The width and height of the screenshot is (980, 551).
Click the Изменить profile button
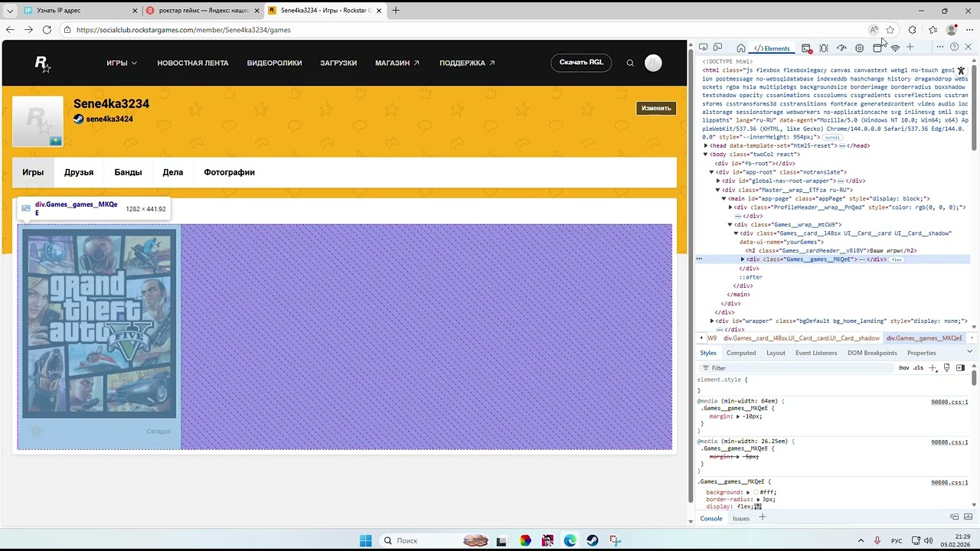coord(656,108)
